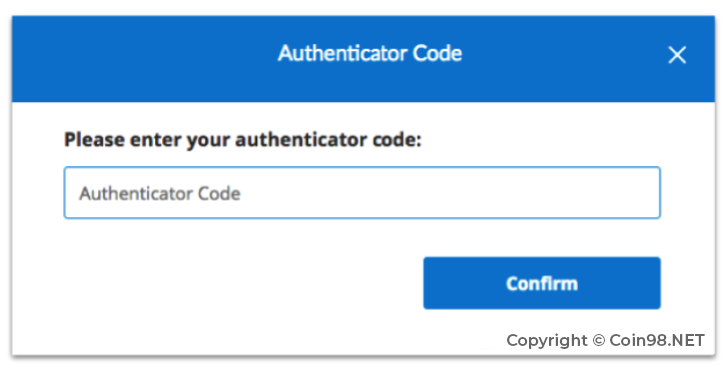Click the word 'Code' in dialog title
Viewport: 724px width, 371px height.
pos(437,53)
